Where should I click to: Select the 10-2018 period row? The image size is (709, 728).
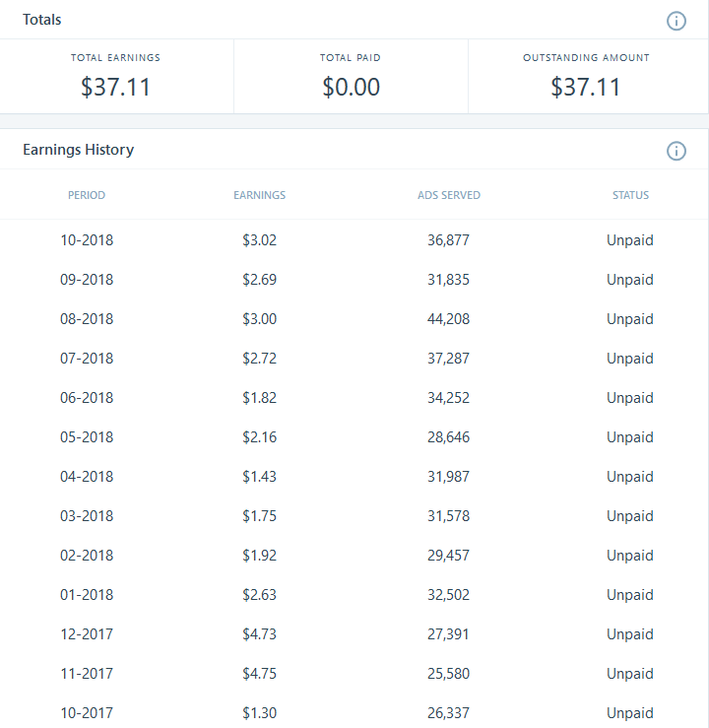click(87, 240)
